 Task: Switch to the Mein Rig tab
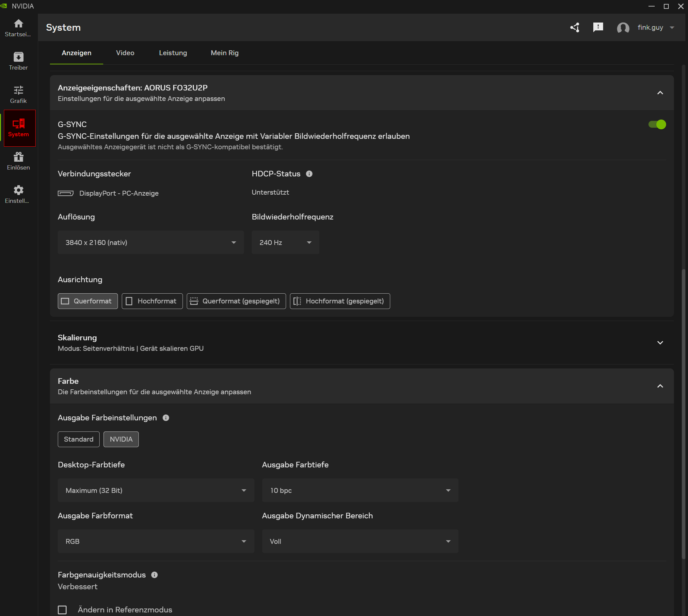224,53
